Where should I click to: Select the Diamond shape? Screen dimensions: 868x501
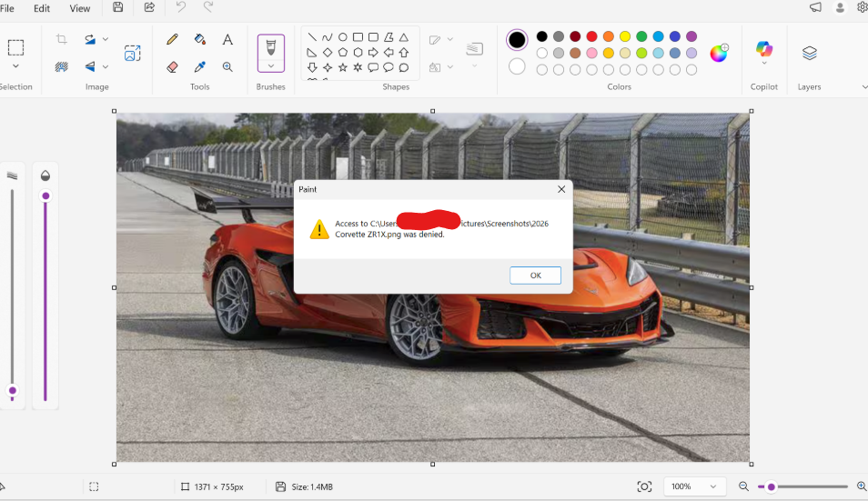click(x=328, y=53)
